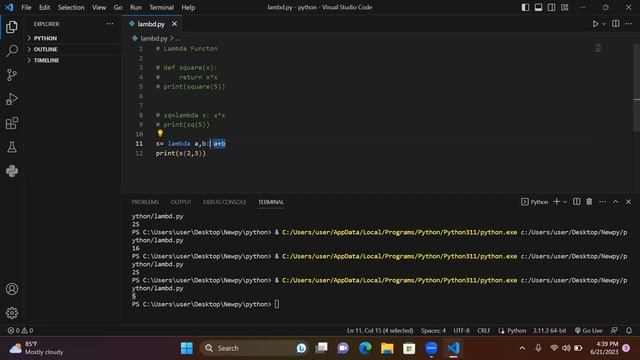Image resolution: width=640 pixels, height=360 pixels.
Task: Maximize the panel size with chevron up
Action: point(616,202)
